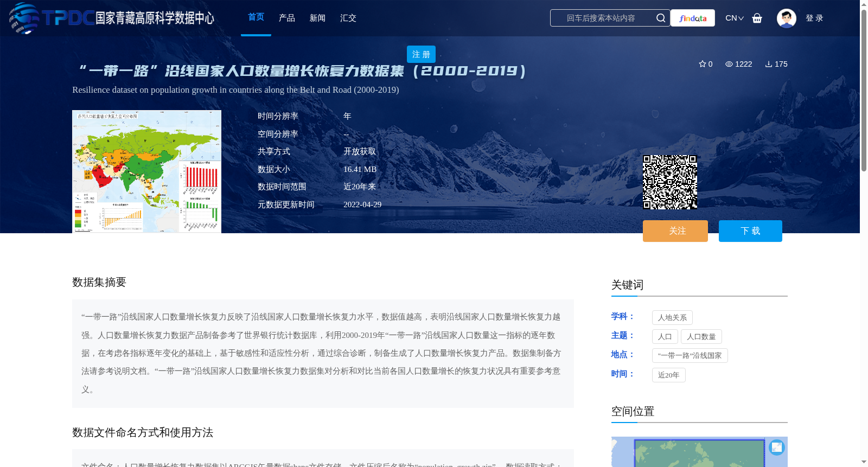Screen dimensions: 868x467
Task: Click the star favorites count icon
Action: click(702, 64)
